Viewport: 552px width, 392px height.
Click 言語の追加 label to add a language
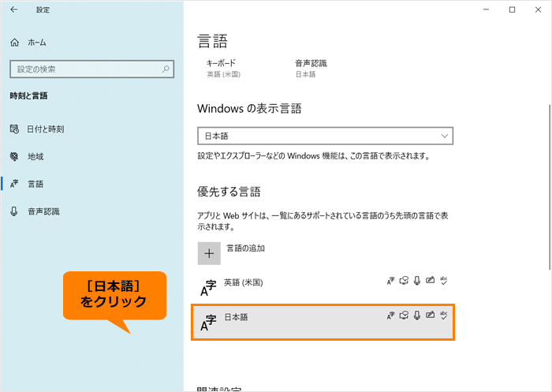pos(245,248)
